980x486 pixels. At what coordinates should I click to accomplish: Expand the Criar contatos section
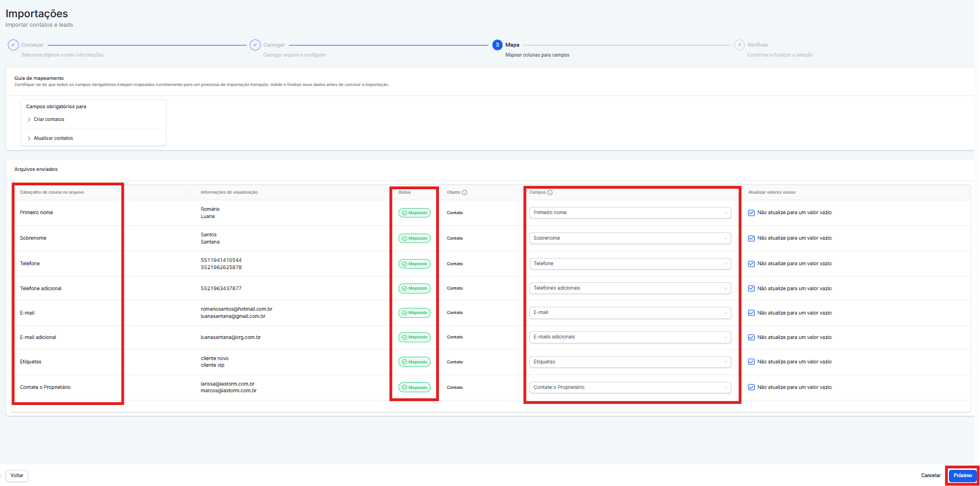[x=49, y=119]
